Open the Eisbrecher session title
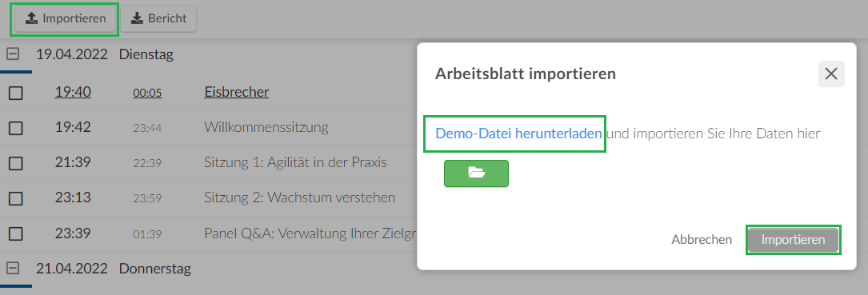The width and height of the screenshot is (868, 295). [236, 92]
